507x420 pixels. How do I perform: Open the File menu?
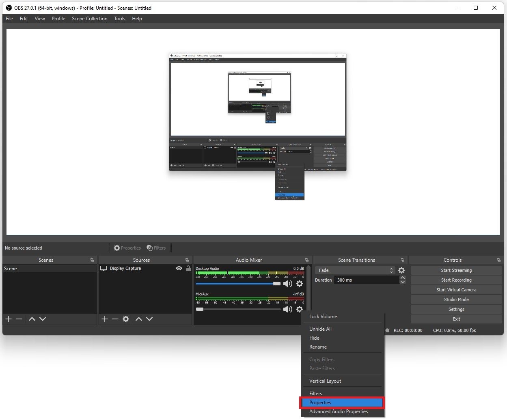pyautogui.click(x=9, y=19)
